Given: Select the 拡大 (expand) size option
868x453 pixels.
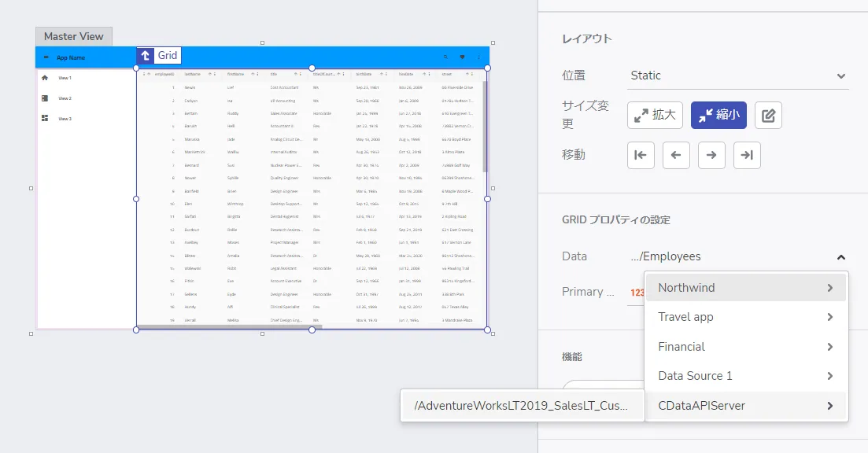Looking at the screenshot, I should click(655, 116).
